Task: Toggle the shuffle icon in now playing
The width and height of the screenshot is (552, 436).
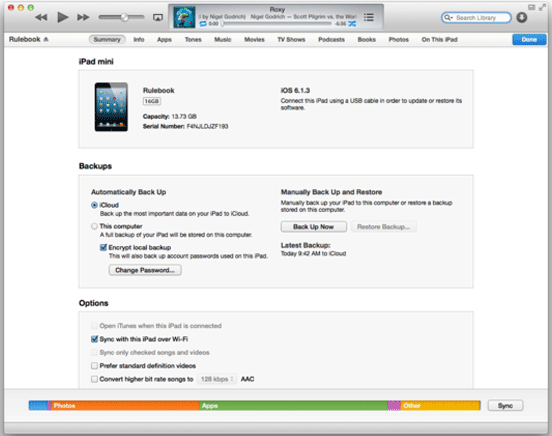Action: (x=352, y=24)
